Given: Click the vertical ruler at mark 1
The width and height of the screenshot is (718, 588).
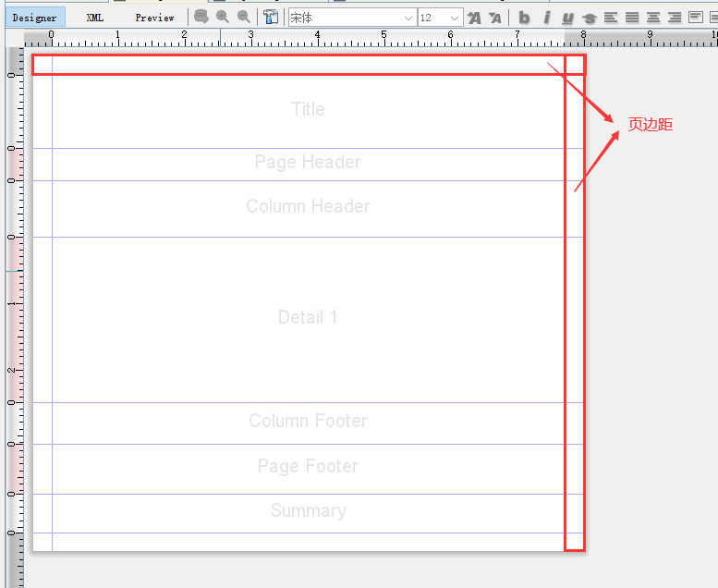Looking at the screenshot, I should [13, 304].
